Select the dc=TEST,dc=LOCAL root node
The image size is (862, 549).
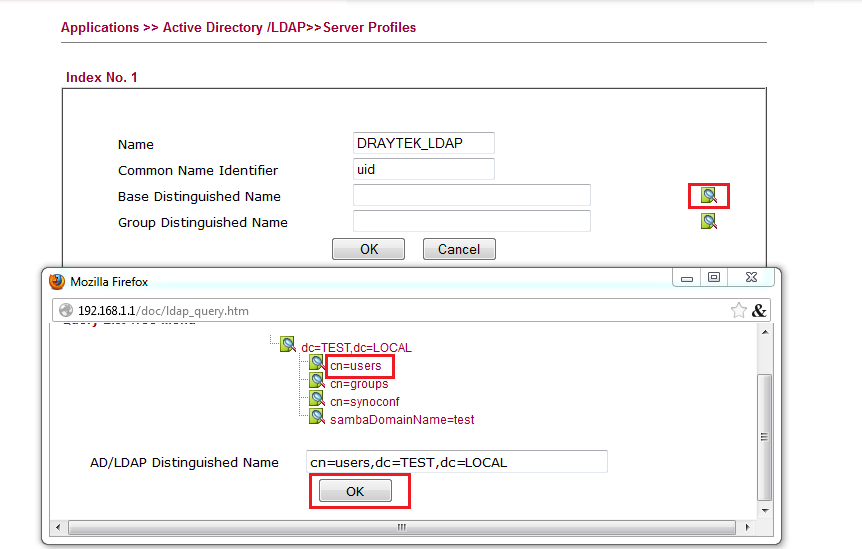(x=356, y=348)
